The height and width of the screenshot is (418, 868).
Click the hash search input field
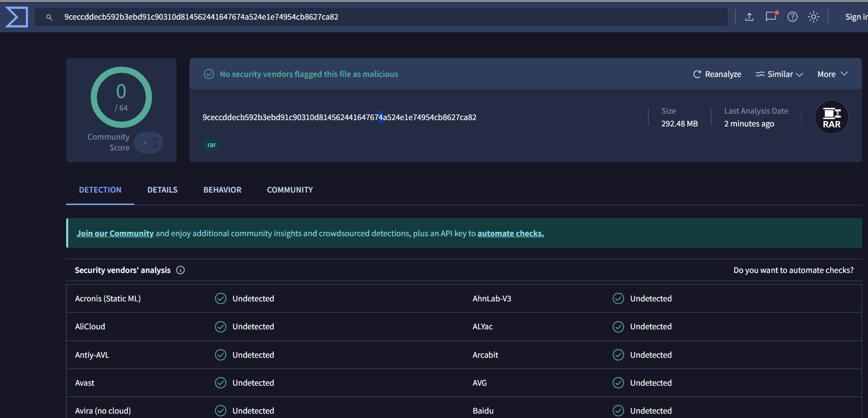pos(381,17)
